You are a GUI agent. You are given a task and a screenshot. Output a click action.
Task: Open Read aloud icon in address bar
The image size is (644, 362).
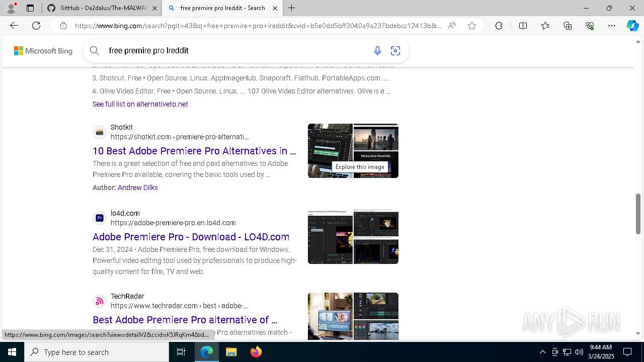[452, 26]
